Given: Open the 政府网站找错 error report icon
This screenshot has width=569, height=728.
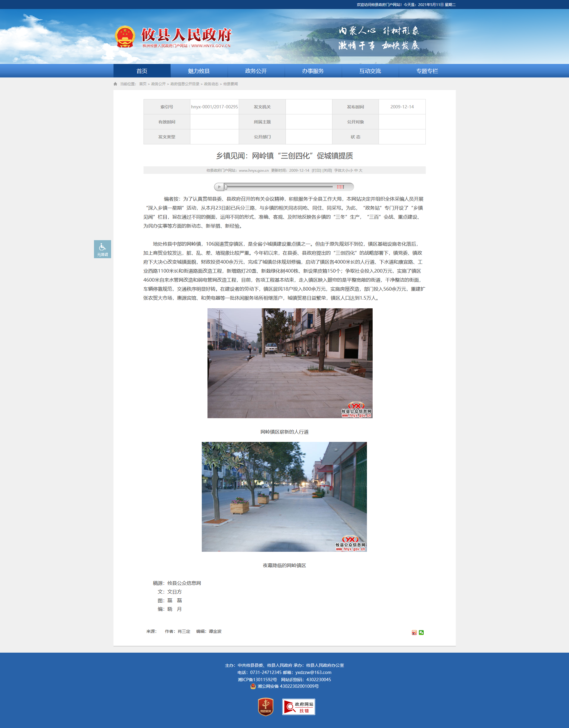Looking at the screenshot, I should tap(299, 707).
